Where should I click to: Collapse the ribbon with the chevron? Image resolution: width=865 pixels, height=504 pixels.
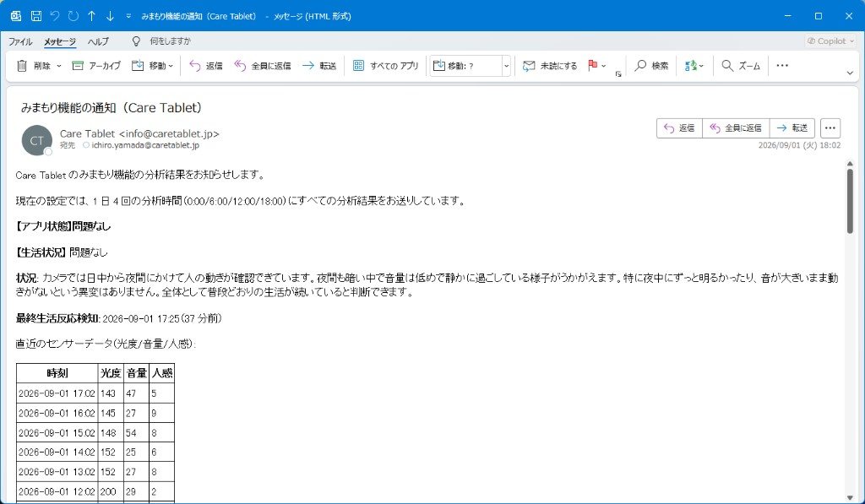(x=850, y=73)
